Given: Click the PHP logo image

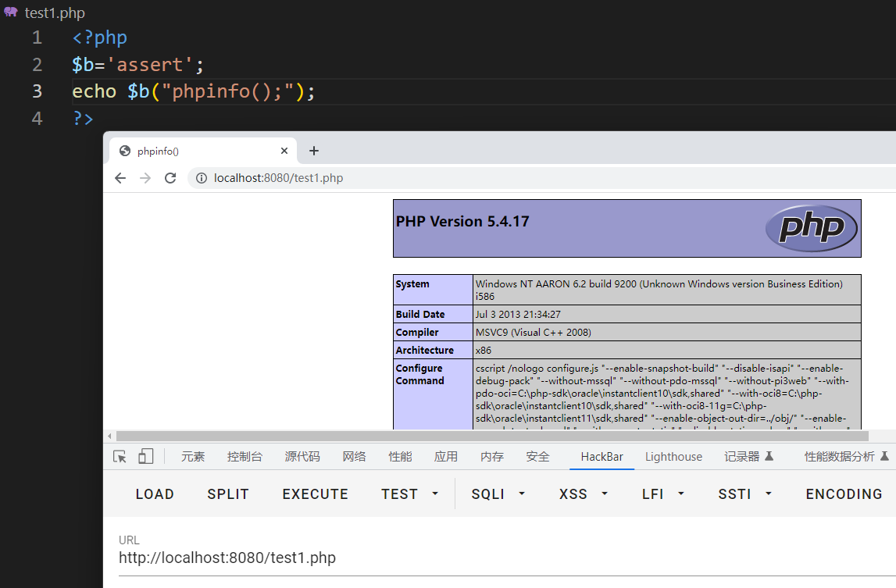Looking at the screenshot, I should 811,228.
